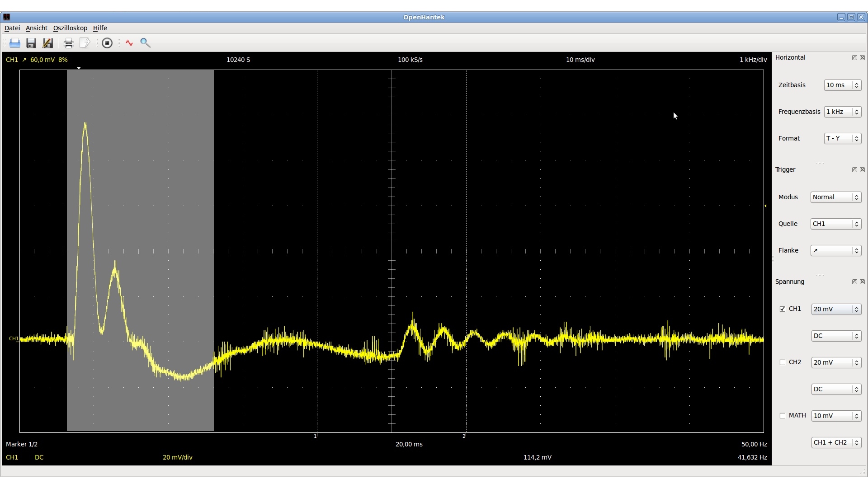The height and width of the screenshot is (488, 868).
Task: Close the Horizontal dock panel
Action: pos(862,58)
